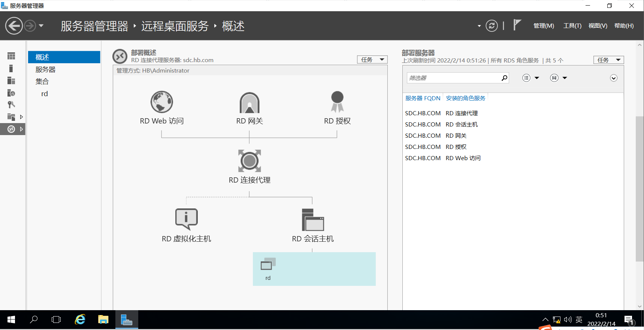Click the search magnifier in filter box
644x330 pixels.
click(x=504, y=78)
